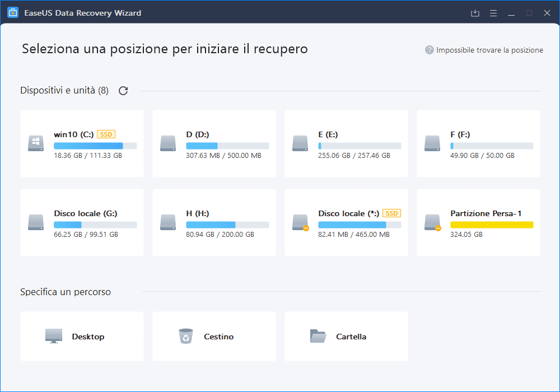Select the F (F:) drive icon
560x392 pixels.
pyautogui.click(x=432, y=143)
